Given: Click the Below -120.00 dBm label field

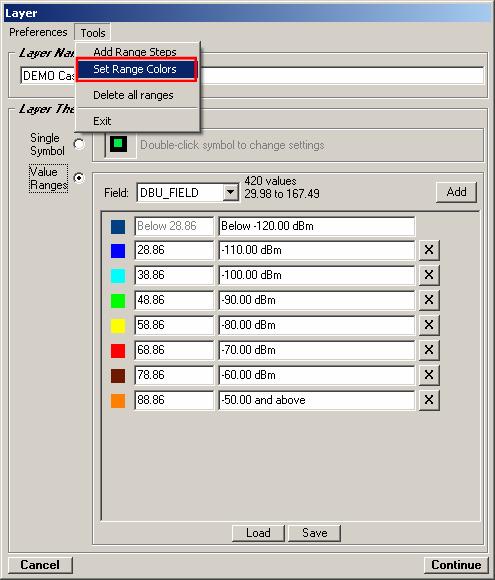Looking at the screenshot, I should tap(317, 226).
